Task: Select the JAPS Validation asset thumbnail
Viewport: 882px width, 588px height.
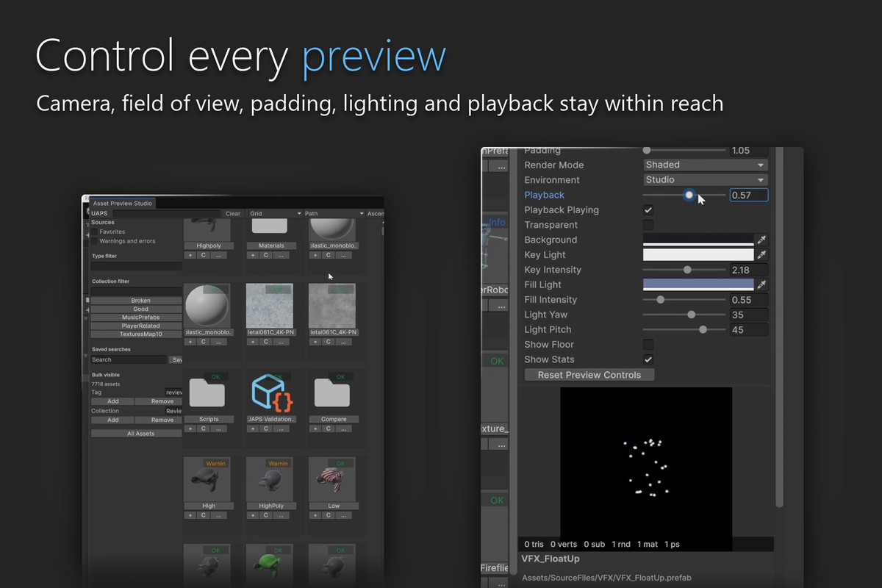Action: (x=272, y=392)
